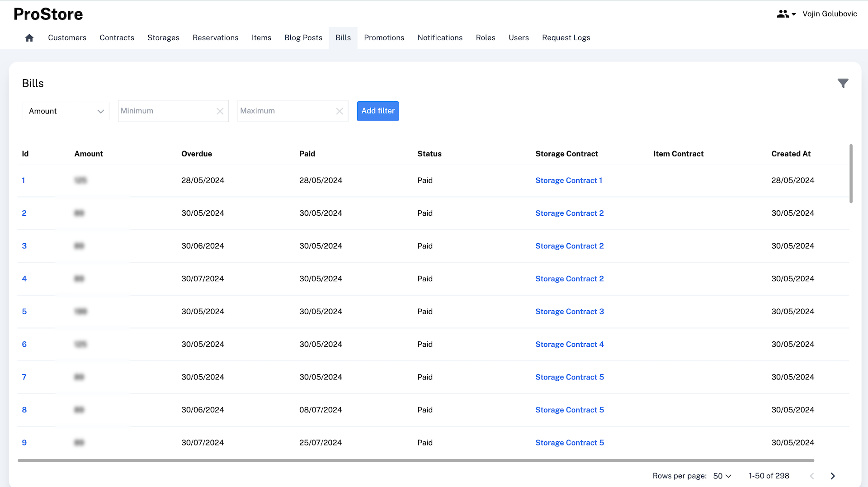This screenshot has width=868, height=487.
Task: Open Storage Contract 5 in bill 9 row
Action: tap(570, 443)
